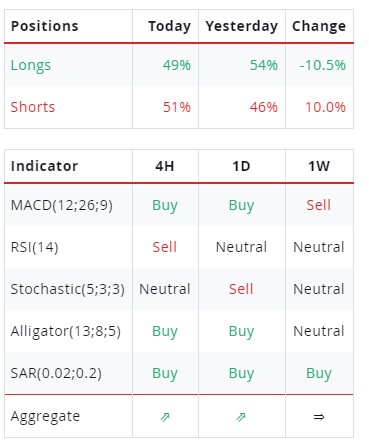369x445 pixels.
Task: Click the Yesterday column header
Action: click(x=242, y=26)
